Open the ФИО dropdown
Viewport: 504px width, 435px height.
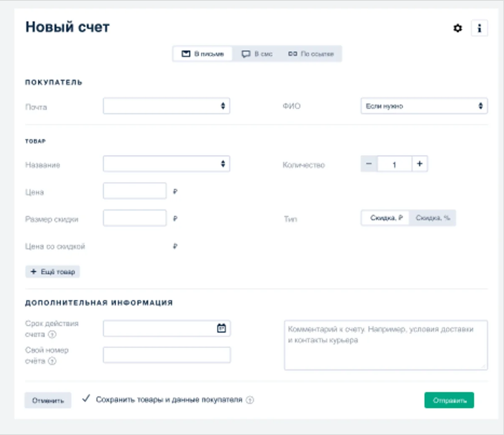[424, 106]
